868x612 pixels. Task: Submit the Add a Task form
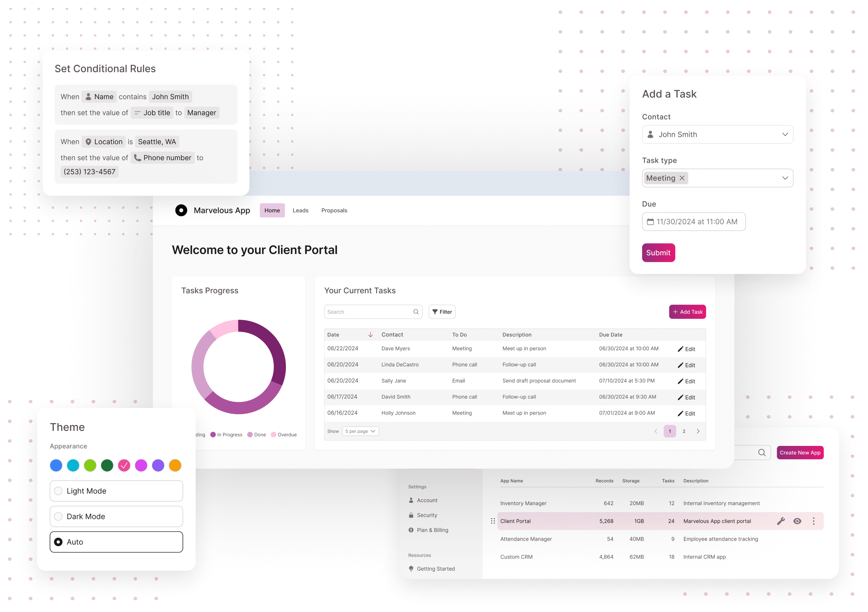click(658, 253)
